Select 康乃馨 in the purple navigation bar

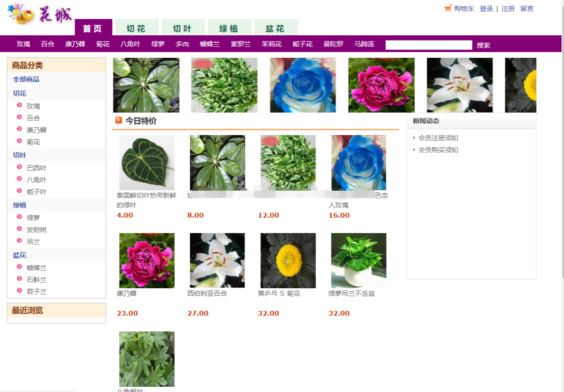tap(75, 44)
